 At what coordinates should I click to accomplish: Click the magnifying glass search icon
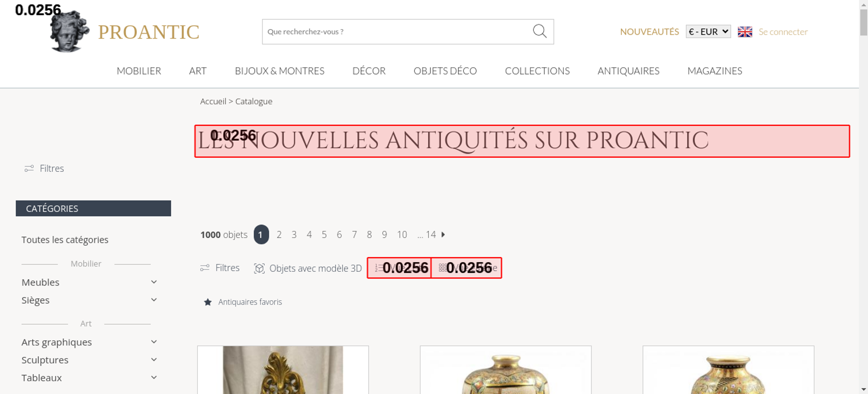point(539,31)
